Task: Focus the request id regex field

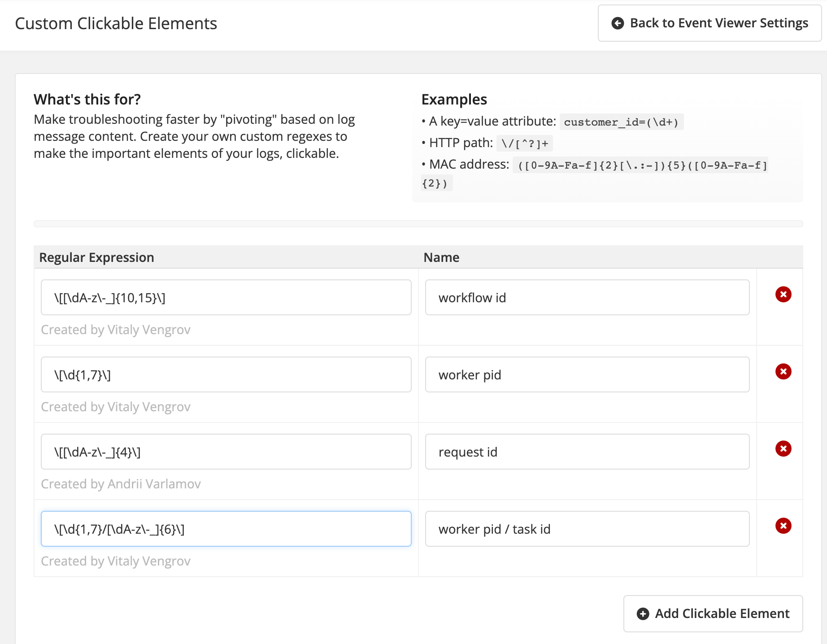Action: click(x=226, y=452)
